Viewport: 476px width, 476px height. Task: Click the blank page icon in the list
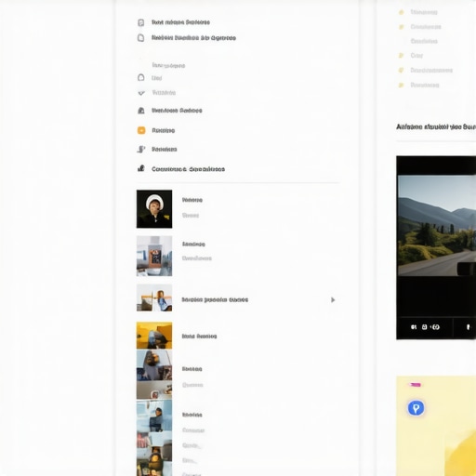pos(141,38)
